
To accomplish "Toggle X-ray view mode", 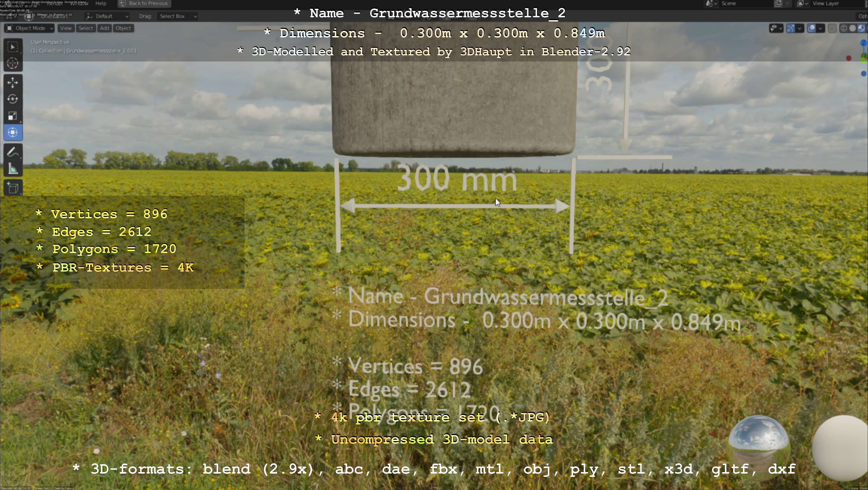I will [x=832, y=28].
